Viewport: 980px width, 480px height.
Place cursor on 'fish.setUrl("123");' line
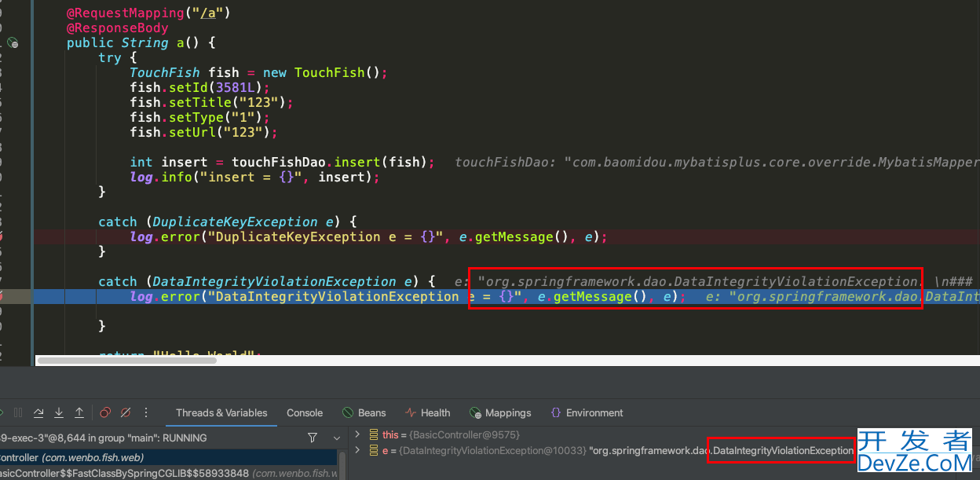(x=203, y=132)
